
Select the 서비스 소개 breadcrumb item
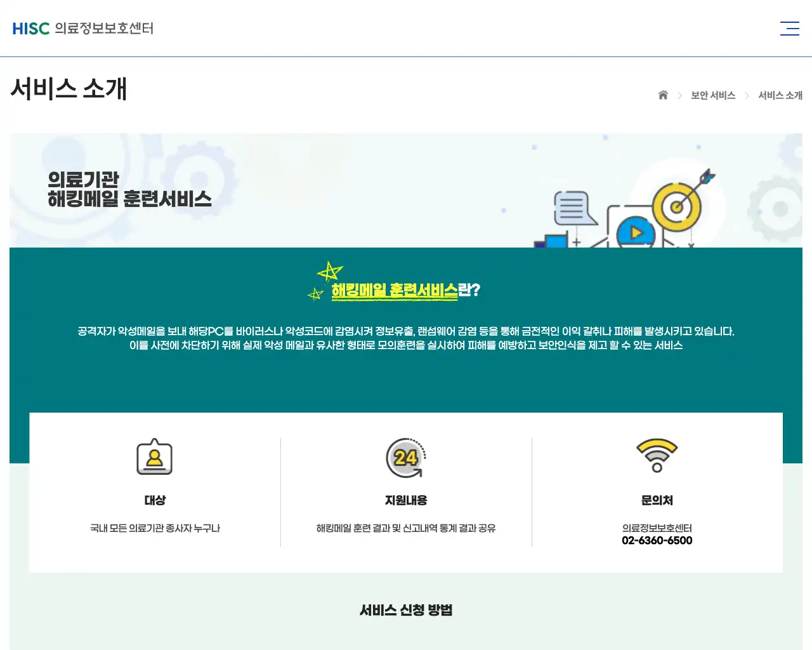click(x=780, y=95)
